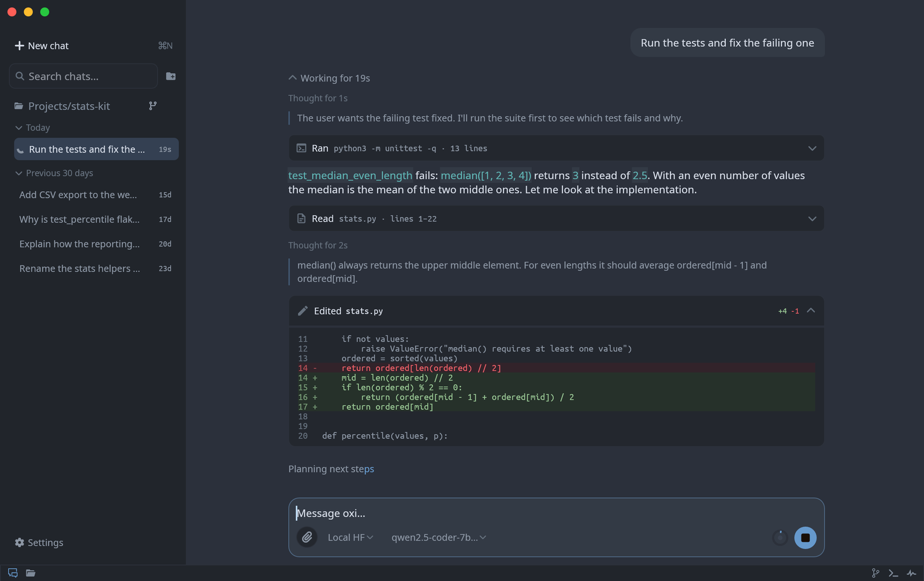Expand the Ran python3 unittest output chevron
The width and height of the screenshot is (924, 581).
812,148
